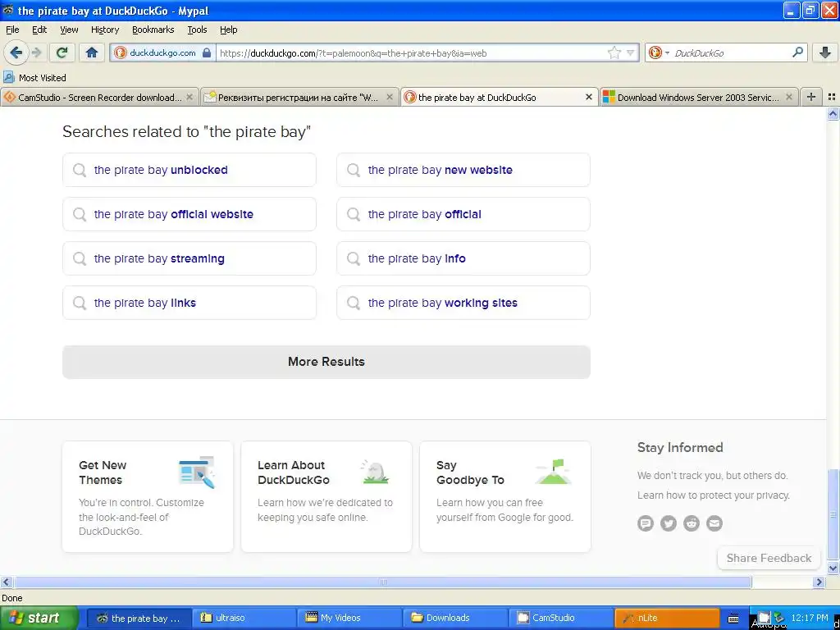Screen dimensions: 840x630
Task: Go back using the Back arrow button
Action: 16,52
